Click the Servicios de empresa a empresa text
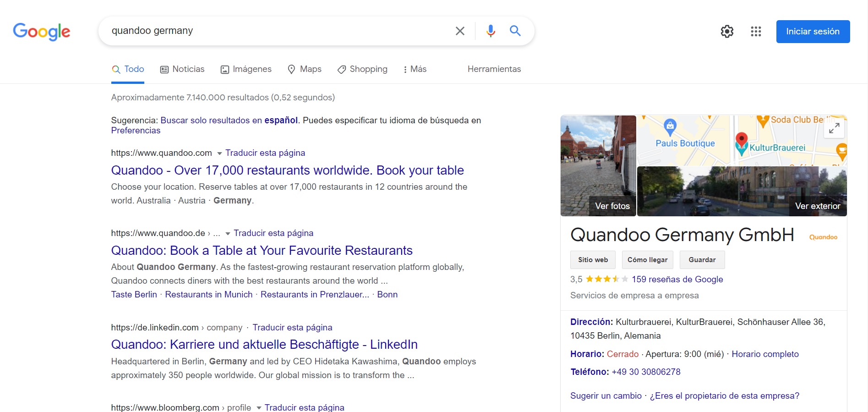Viewport: 868px width, 412px height. 634,295
